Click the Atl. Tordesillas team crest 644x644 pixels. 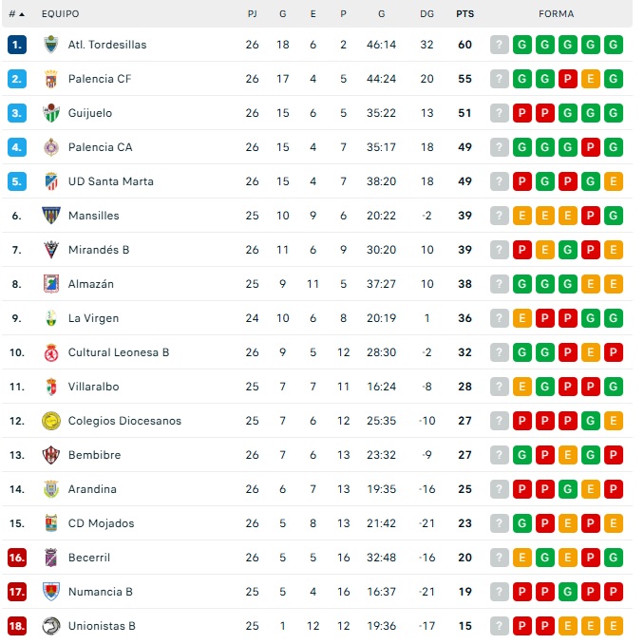point(51,45)
